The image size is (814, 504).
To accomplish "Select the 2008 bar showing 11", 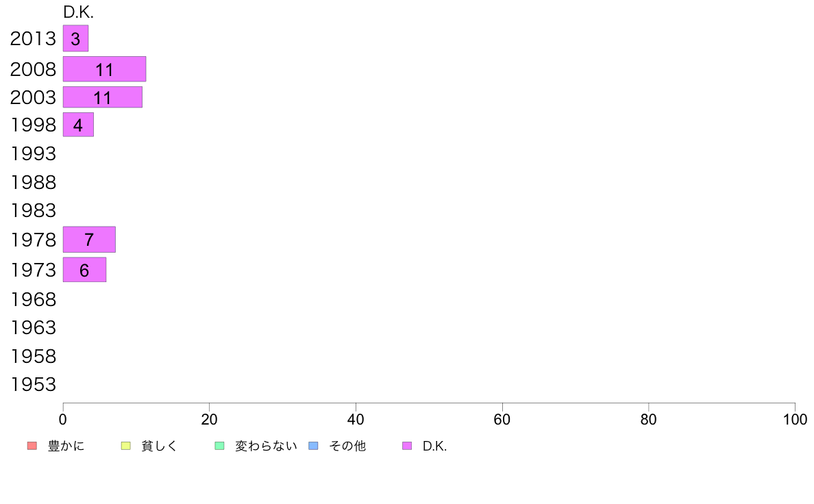I will click(104, 69).
